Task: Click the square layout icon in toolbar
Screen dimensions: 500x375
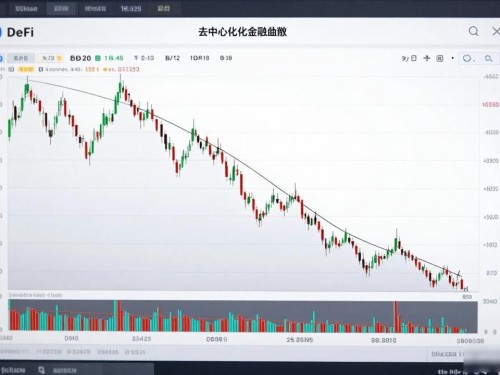Action: (440, 59)
